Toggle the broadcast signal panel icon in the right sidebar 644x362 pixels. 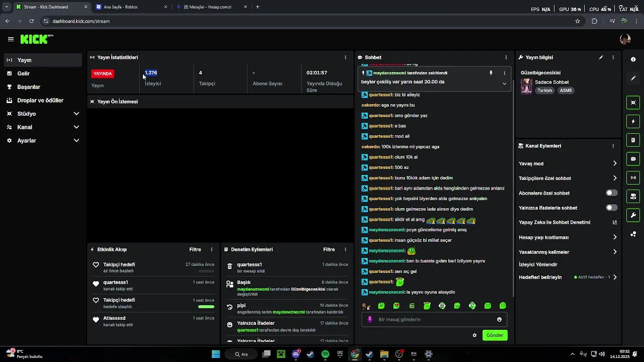coord(633,177)
